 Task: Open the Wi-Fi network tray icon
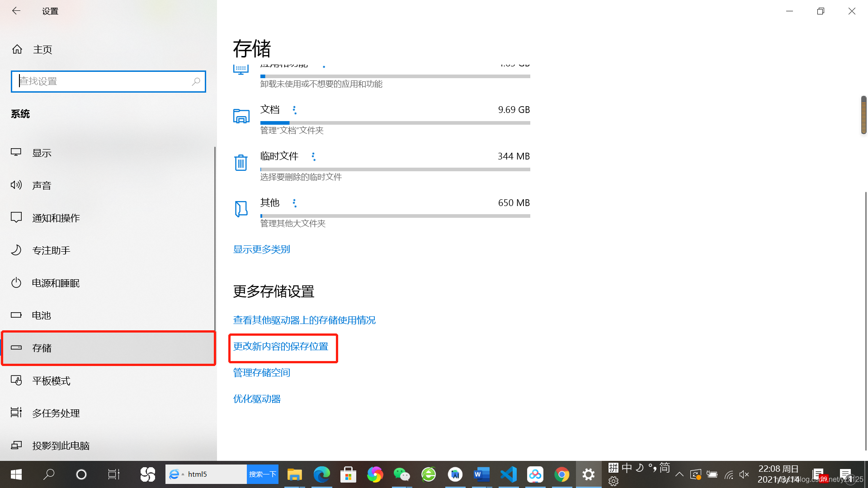click(x=729, y=474)
